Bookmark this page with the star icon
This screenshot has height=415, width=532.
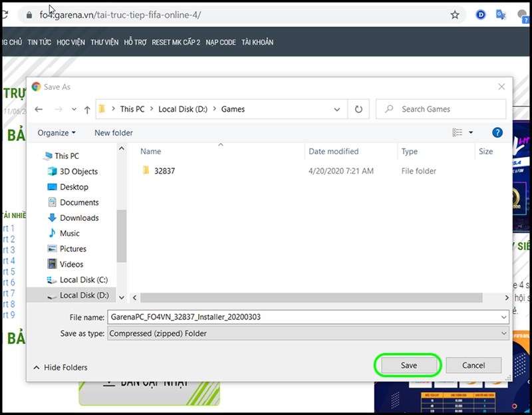pos(455,15)
